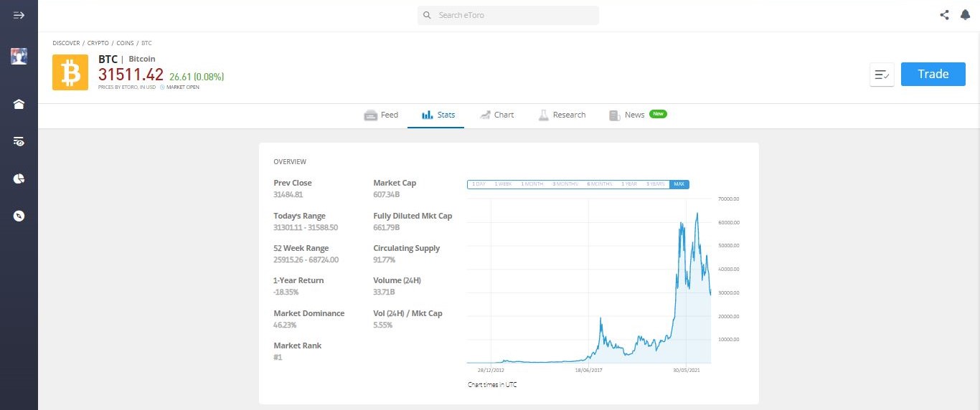Click the chart date label 18/06/2017
The width and height of the screenshot is (980, 410).
(x=588, y=371)
